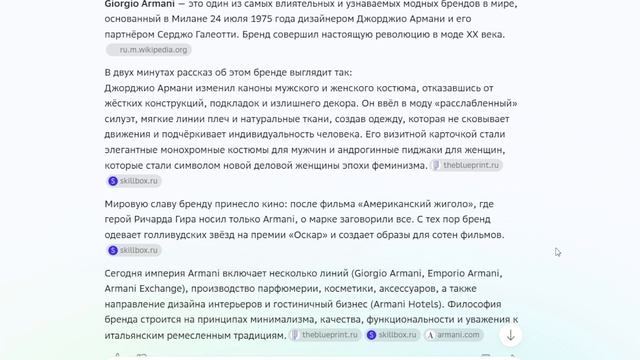Click the words "Emporio Armani"
The image size is (640, 360).
pyautogui.click(x=464, y=273)
